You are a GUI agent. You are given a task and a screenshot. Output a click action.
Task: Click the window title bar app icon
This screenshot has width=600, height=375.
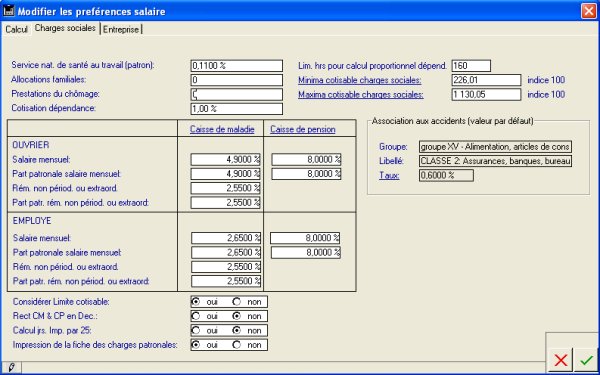pos(8,11)
